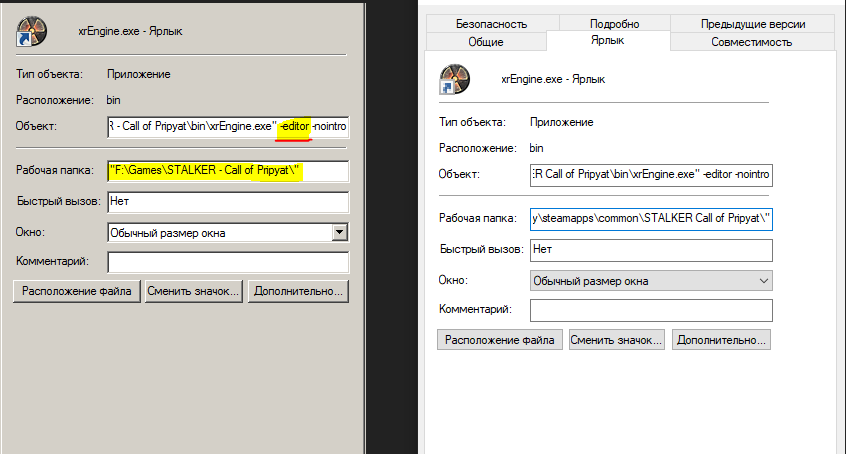Viewport: 846px width, 454px height.
Task: Expand the Окно combo box in the right window
Action: 651,281
